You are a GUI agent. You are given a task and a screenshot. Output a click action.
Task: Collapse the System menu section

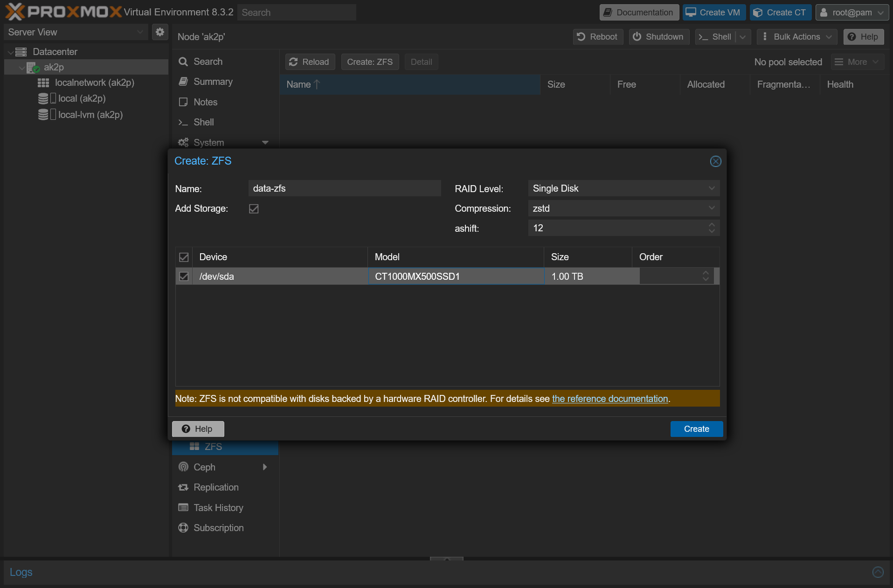(265, 143)
